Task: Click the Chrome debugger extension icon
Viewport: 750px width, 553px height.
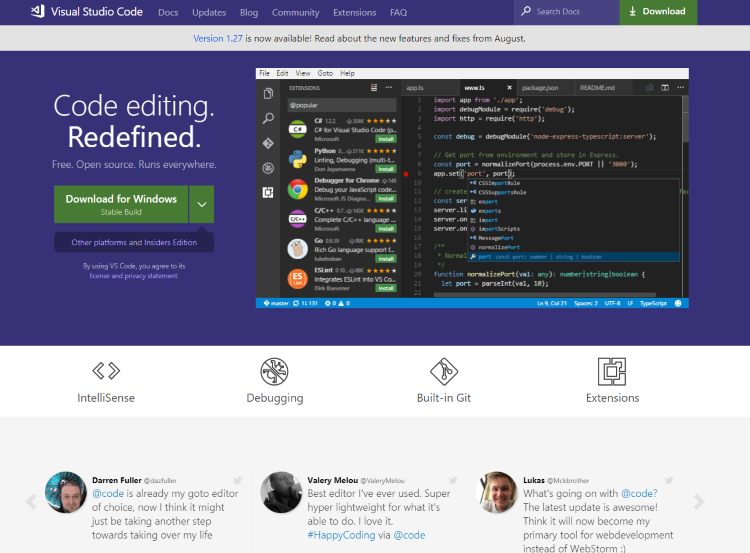Action: pyautogui.click(x=298, y=189)
